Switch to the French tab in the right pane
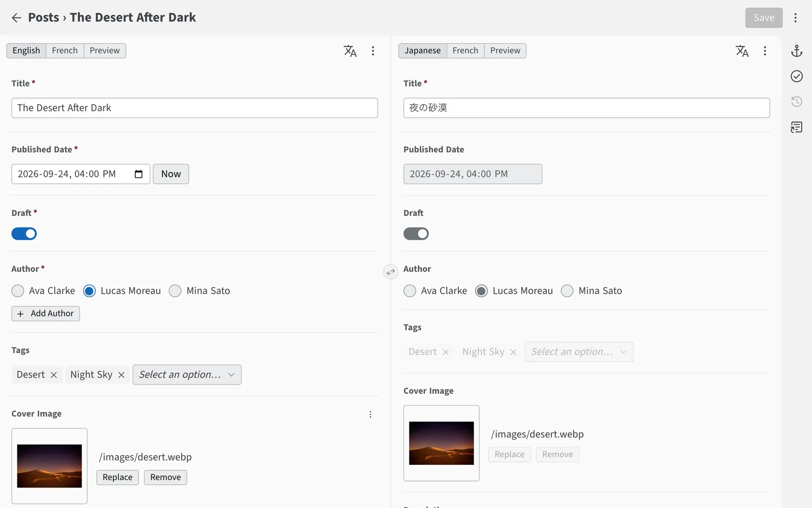The height and width of the screenshot is (508, 812). pos(465,51)
